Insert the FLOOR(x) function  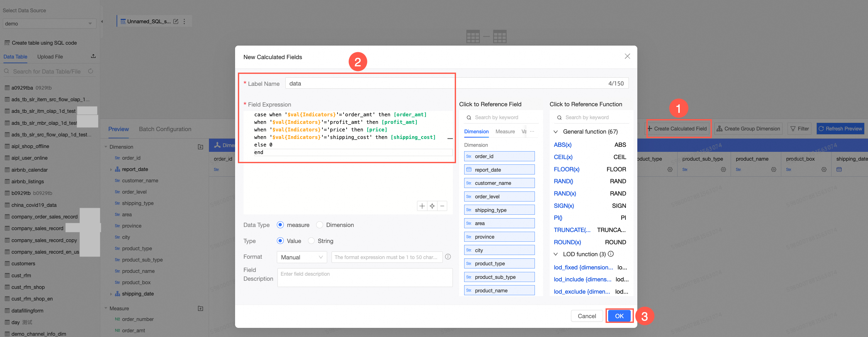click(566, 169)
